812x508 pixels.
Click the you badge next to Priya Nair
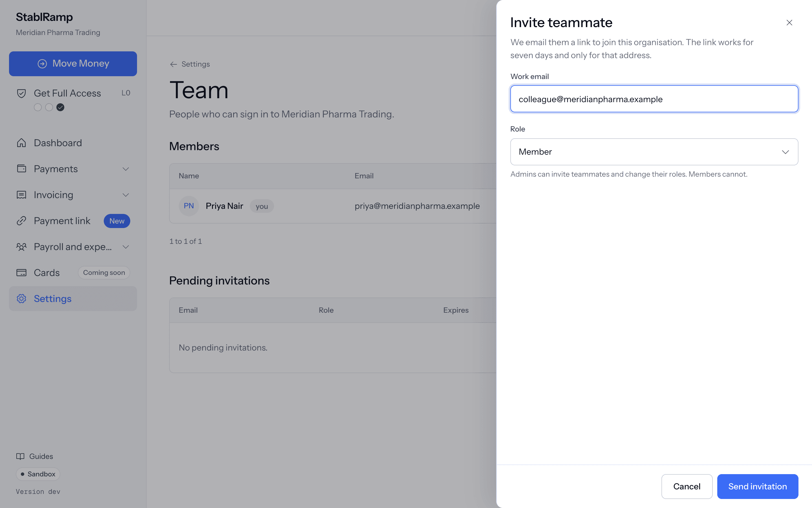262,206
